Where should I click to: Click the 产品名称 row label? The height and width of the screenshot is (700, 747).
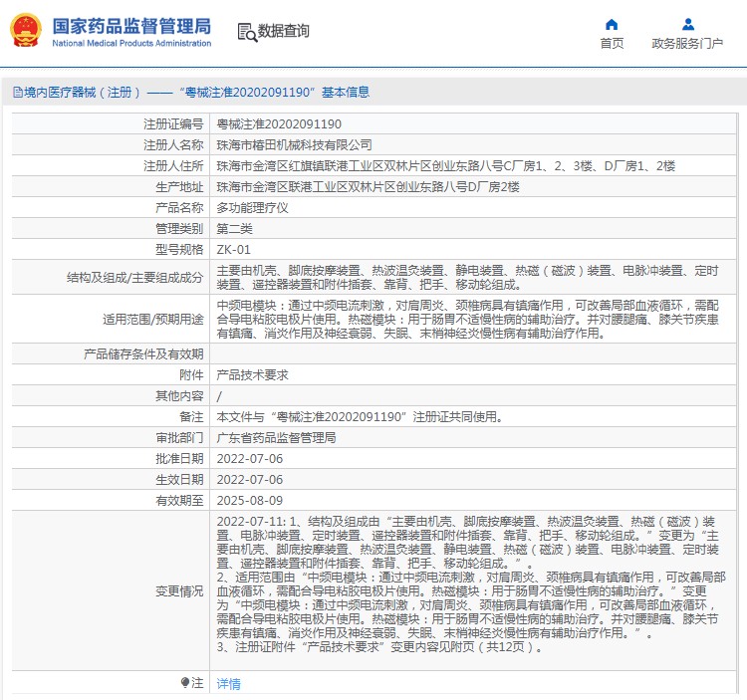click(179, 208)
